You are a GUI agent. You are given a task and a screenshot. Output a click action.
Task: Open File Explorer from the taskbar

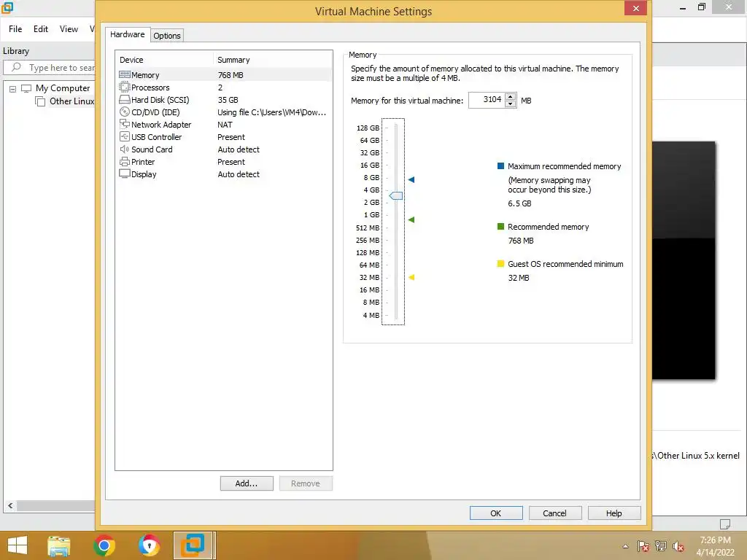coord(59,545)
